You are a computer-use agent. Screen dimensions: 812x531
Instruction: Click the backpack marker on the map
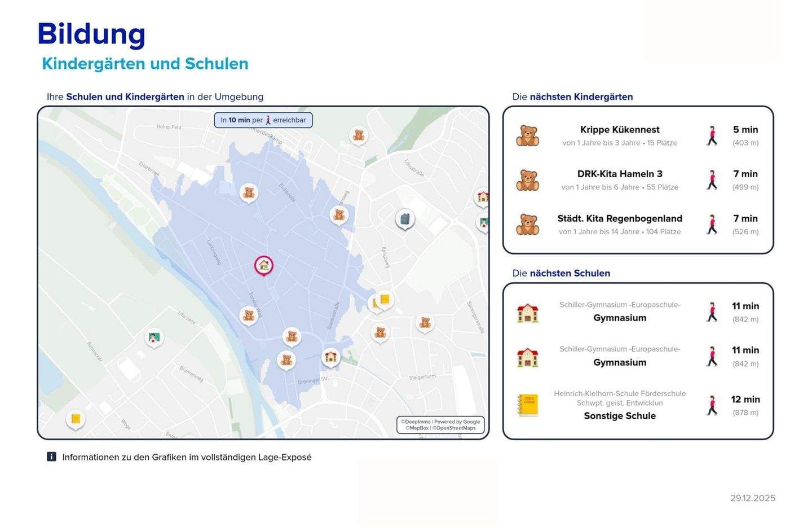coord(404,219)
